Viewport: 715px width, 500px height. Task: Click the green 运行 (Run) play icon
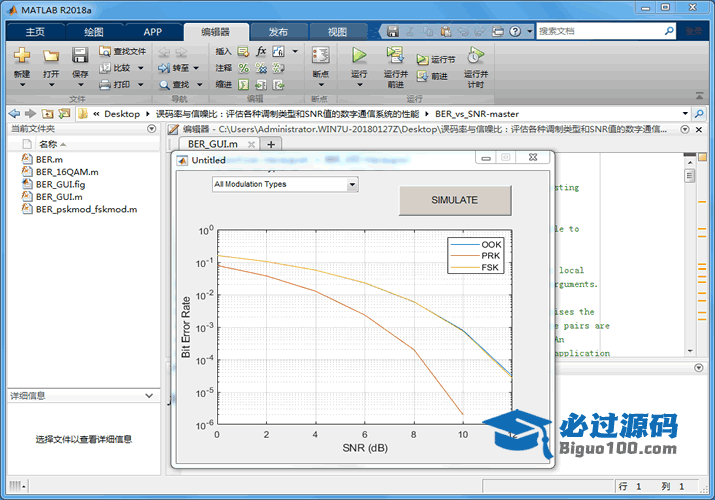359,56
